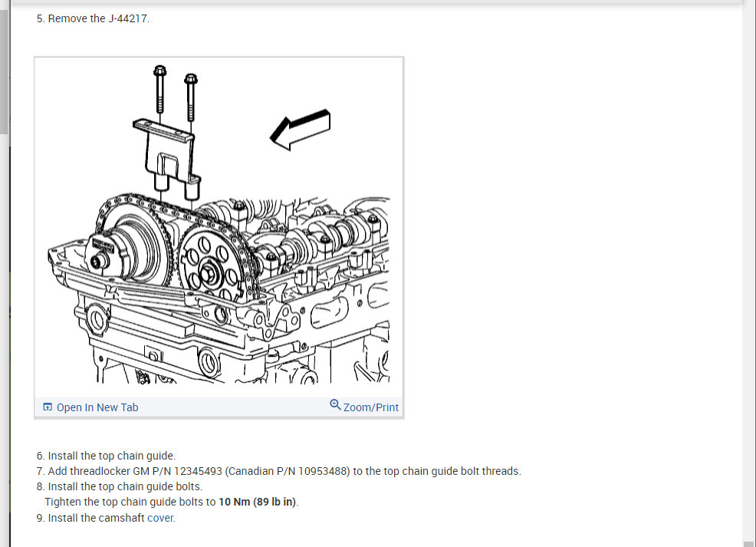Follow the camshaft cover hyperlink
The image size is (756, 547).
point(160,518)
